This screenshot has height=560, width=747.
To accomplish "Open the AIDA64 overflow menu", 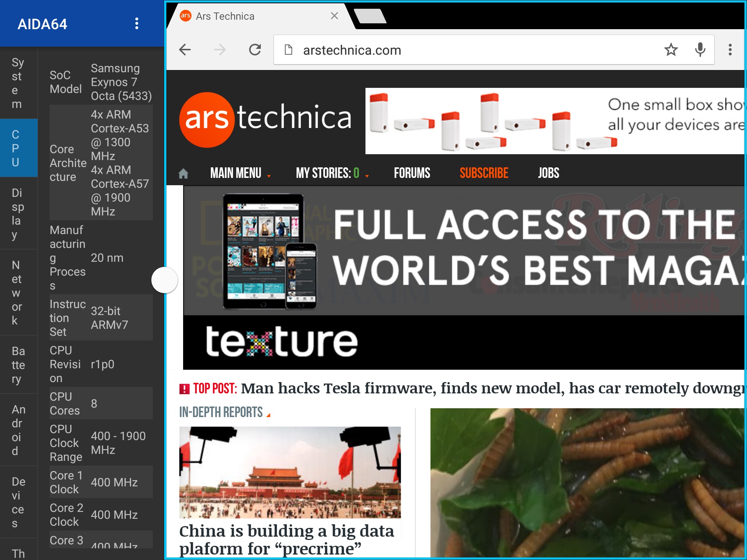I will [x=137, y=24].
